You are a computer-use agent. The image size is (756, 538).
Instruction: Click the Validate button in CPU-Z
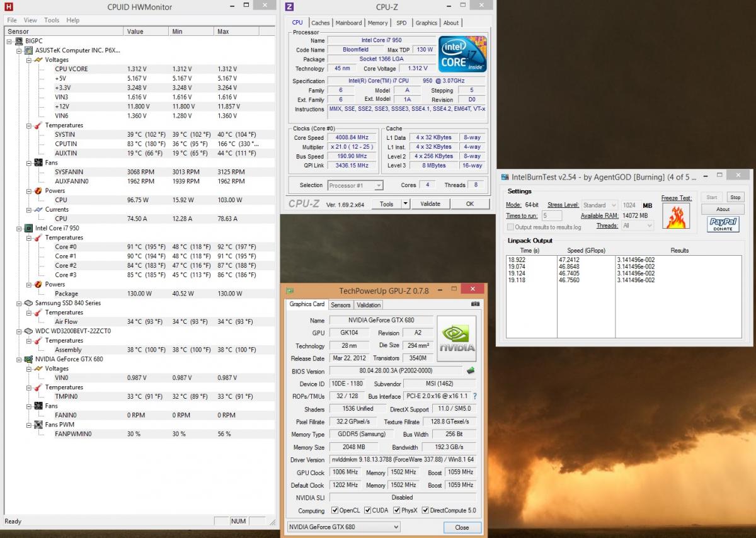tap(430, 204)
